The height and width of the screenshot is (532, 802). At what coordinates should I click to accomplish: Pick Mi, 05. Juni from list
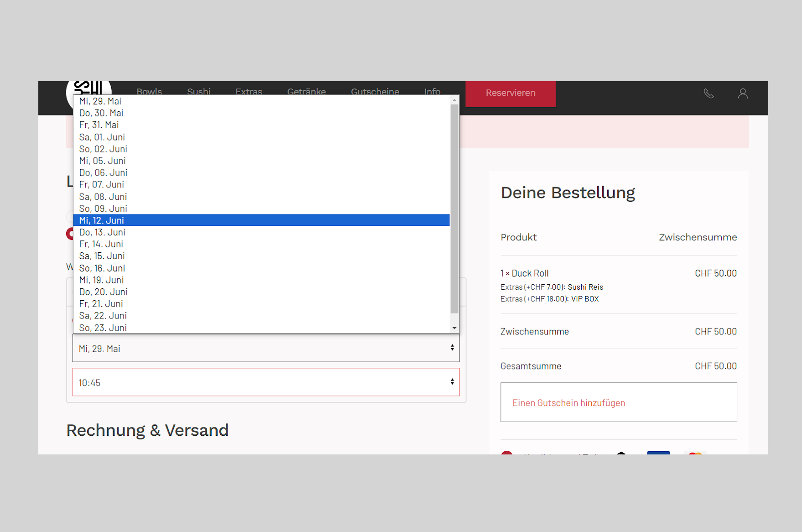point(261,161)
